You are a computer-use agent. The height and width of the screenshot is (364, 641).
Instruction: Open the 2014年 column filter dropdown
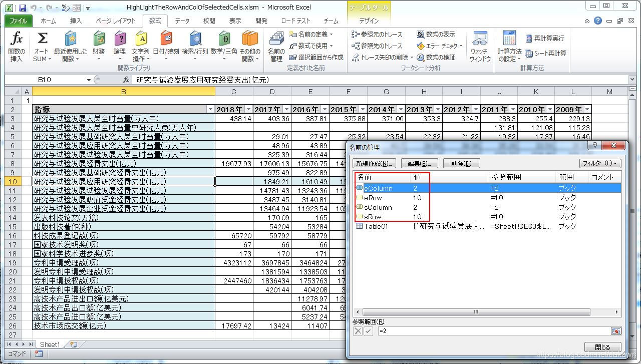point(400,109)
